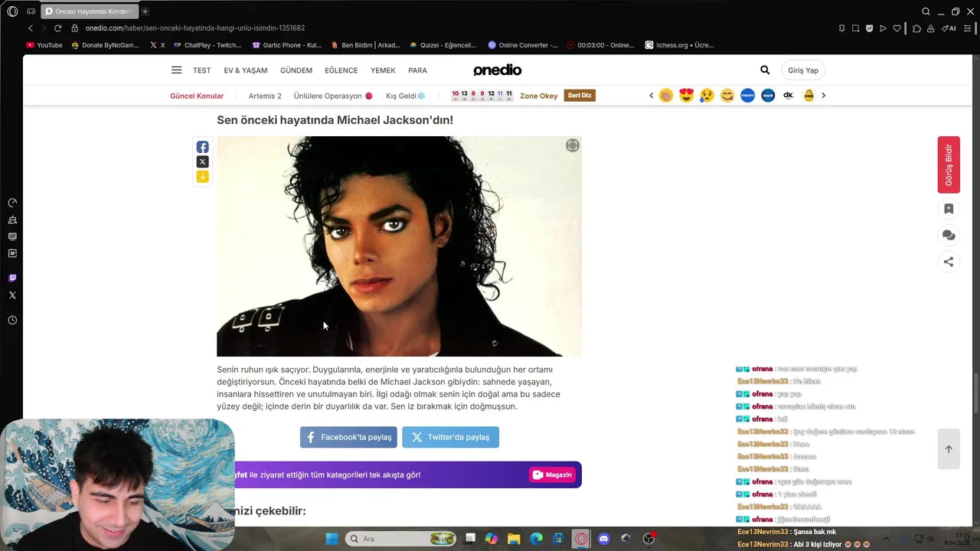Select the heart-eyes emoji reaction
This screenshot has height=551, width=980.
coord(687,96)
